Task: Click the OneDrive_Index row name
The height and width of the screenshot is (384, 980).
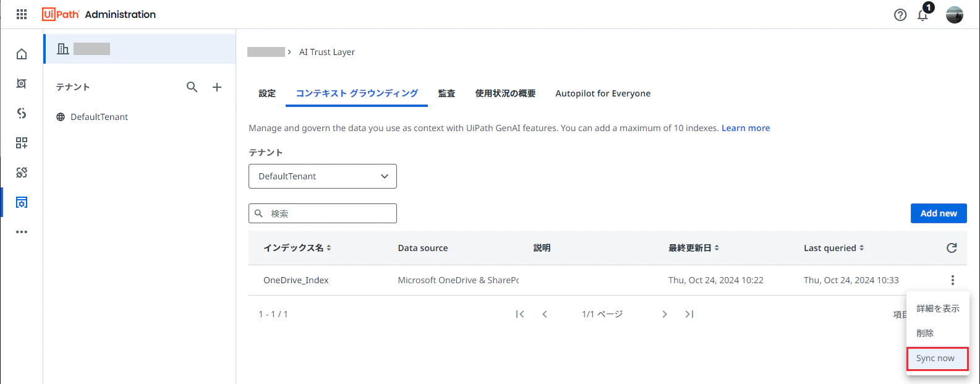Action: [296, 280]
